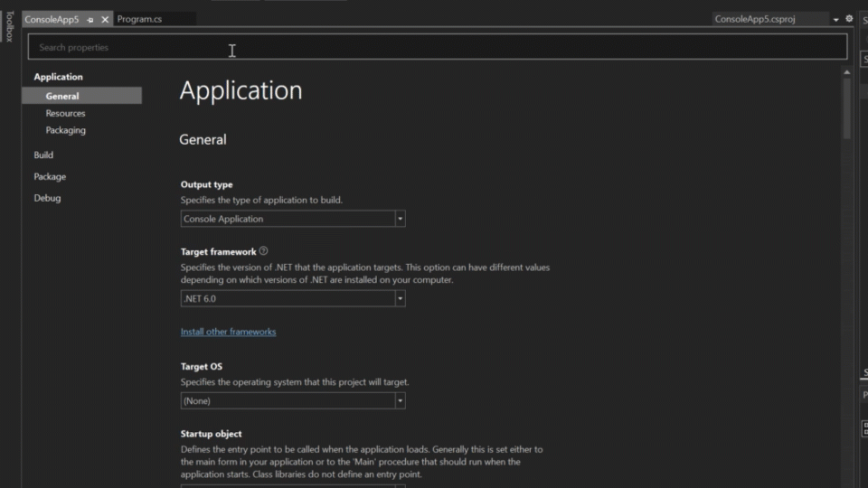
Task: Select the ConsoleApp5 properties tab
Action: (x=52, y=19)
